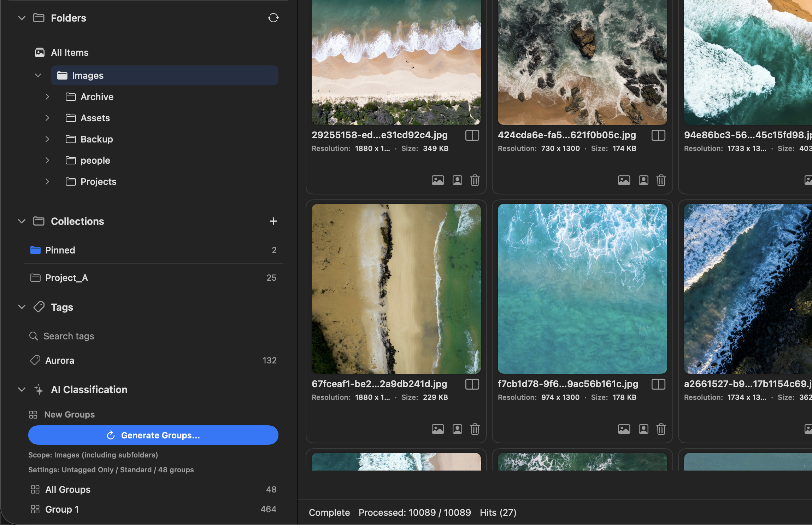The image size is (812, 525).
Task: Delete the 29255158 image with trash icon
Action: (475, 180)
